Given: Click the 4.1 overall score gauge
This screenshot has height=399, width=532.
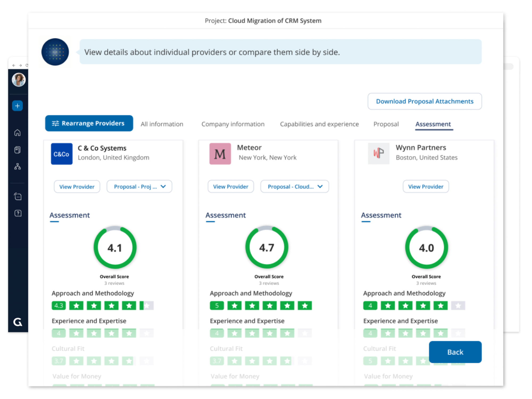Looking at the screenshot, I should pyautogui.click(x=115, y=247).
